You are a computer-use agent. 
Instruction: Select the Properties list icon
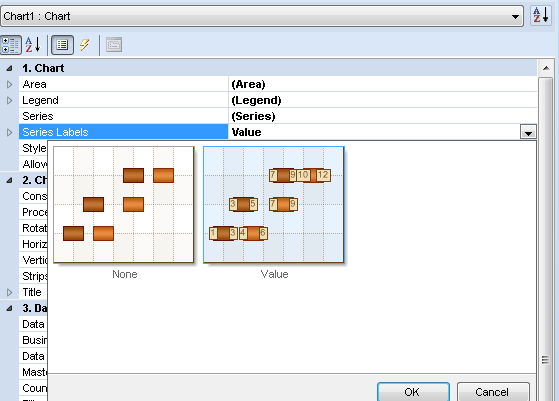point(62,45)
